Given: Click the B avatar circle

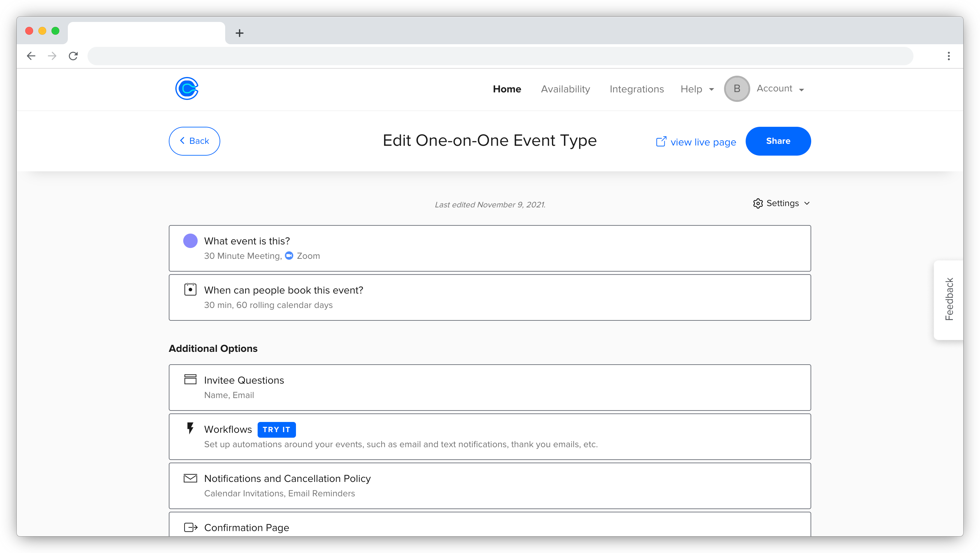Looking at the screenshot, I should [737, 88].
